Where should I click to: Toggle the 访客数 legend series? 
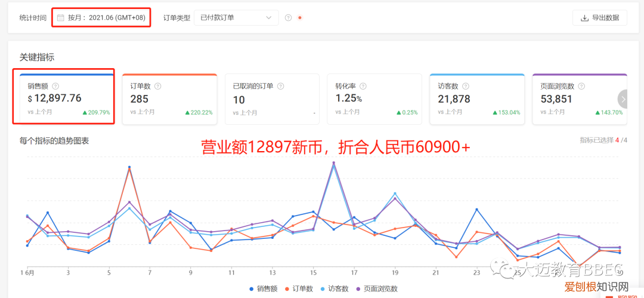coord(336,289)
